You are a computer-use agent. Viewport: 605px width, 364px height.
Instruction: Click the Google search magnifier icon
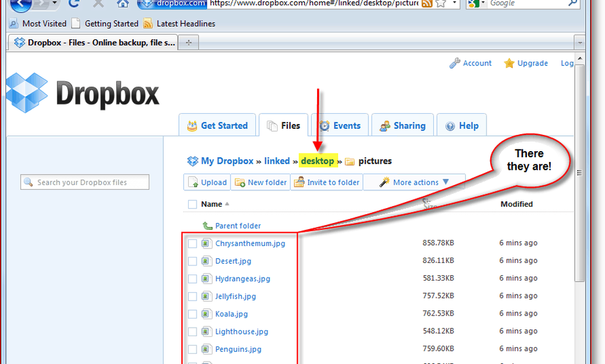point(571,4)
